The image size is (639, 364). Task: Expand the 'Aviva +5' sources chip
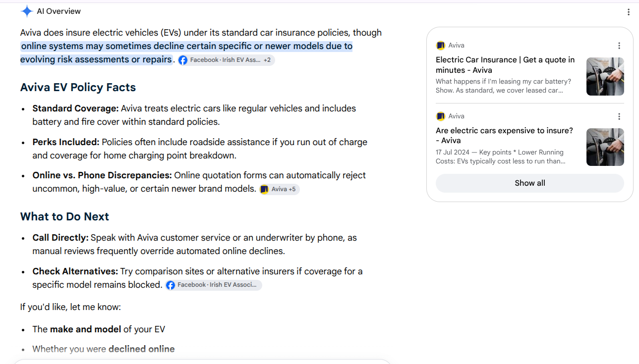pos(280,189)
